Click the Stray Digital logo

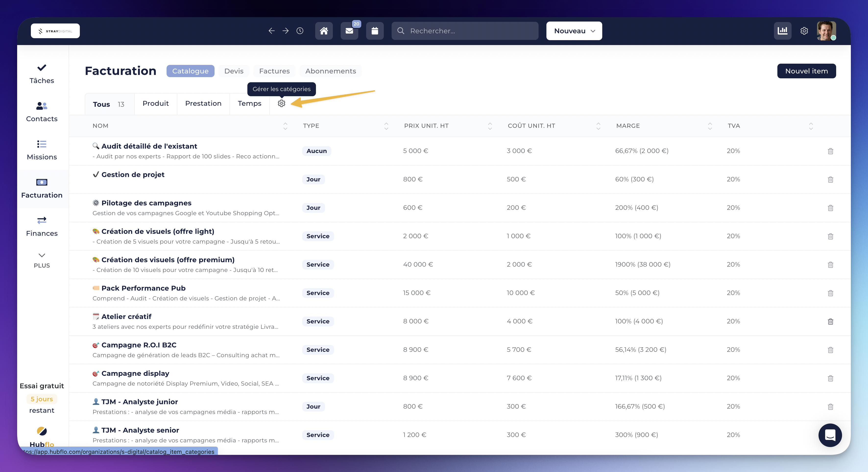55,31
